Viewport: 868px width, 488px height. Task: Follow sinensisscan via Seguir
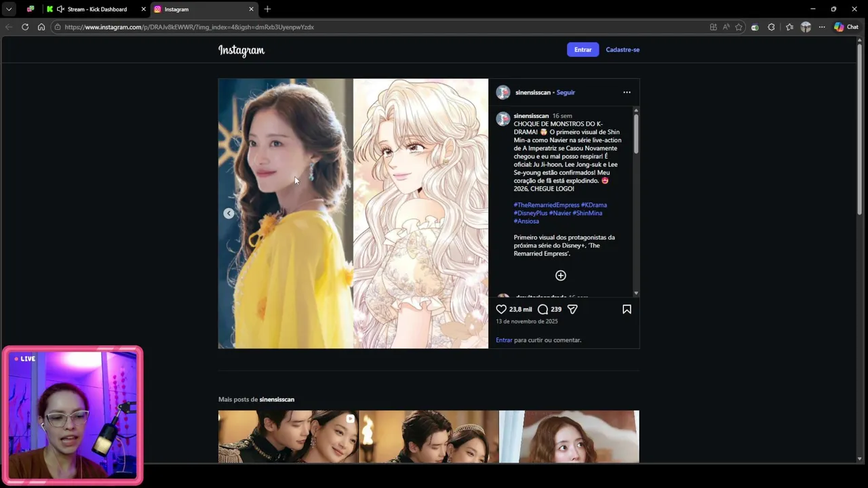566,92
